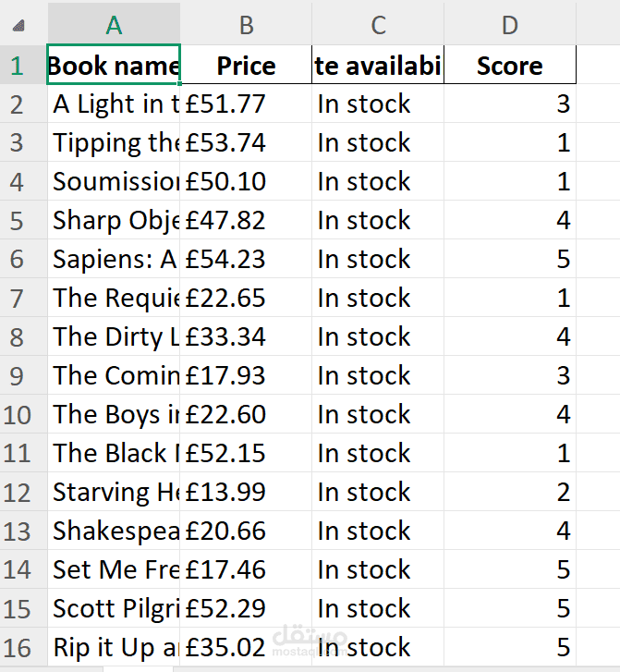The height and width of the screenshot is (672, 620).
Task: Select the score cell in row 12
Action: click(510, 492)
